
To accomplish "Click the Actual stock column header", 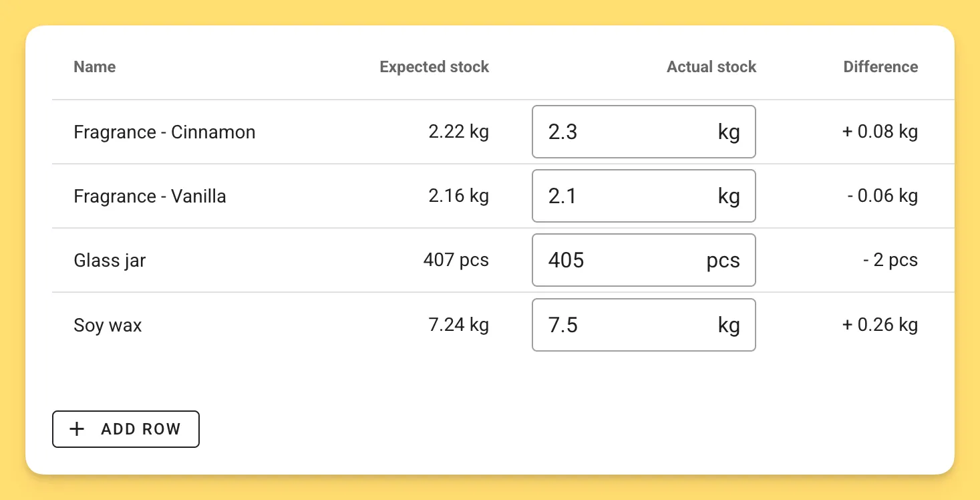I will [x=711, y=67].
